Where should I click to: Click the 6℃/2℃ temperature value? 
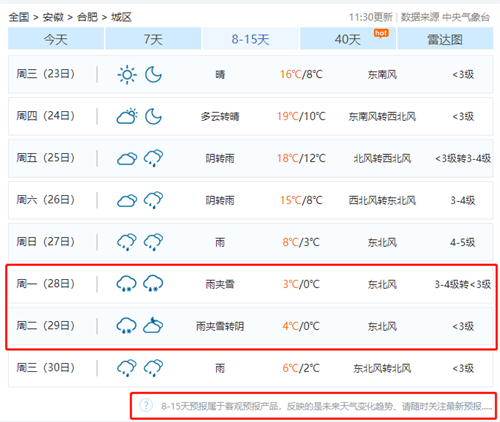point(301,368)
